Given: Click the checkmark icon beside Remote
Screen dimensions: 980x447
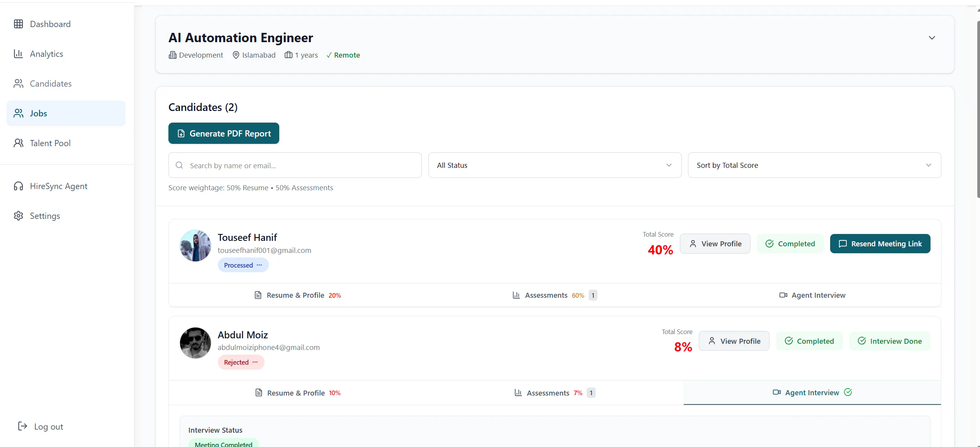Looking at the screenshot, I should coord(329,55).
